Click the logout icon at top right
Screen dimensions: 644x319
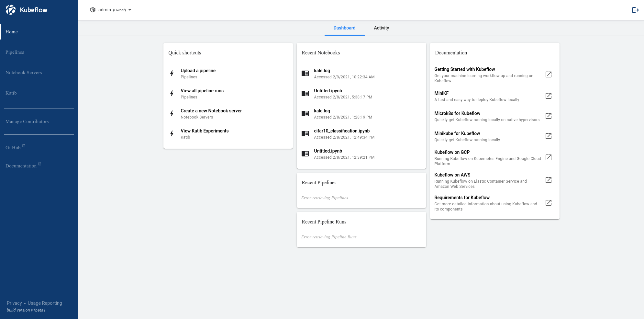(x=635, y=10)
